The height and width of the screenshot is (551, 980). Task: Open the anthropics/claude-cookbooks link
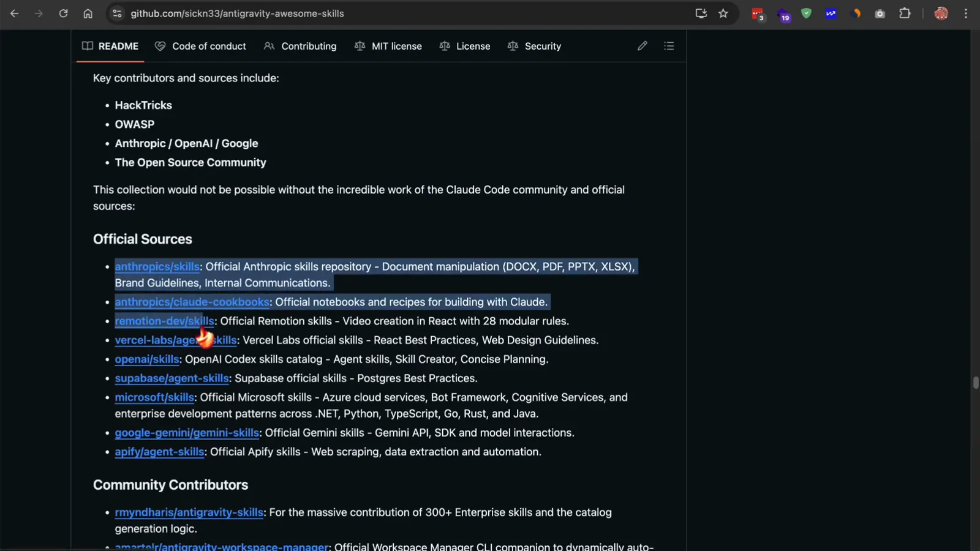tap(192, 302)
